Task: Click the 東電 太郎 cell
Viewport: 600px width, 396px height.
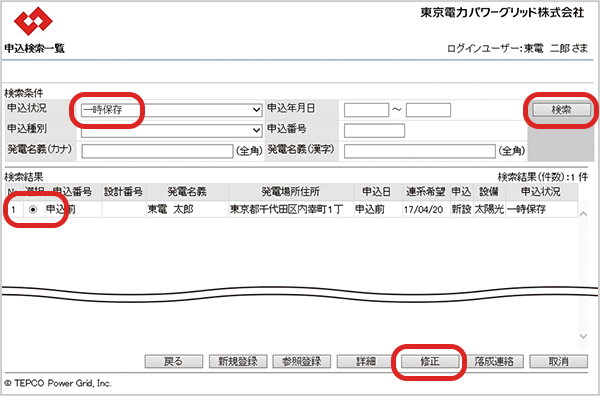Action: [188, 209]
